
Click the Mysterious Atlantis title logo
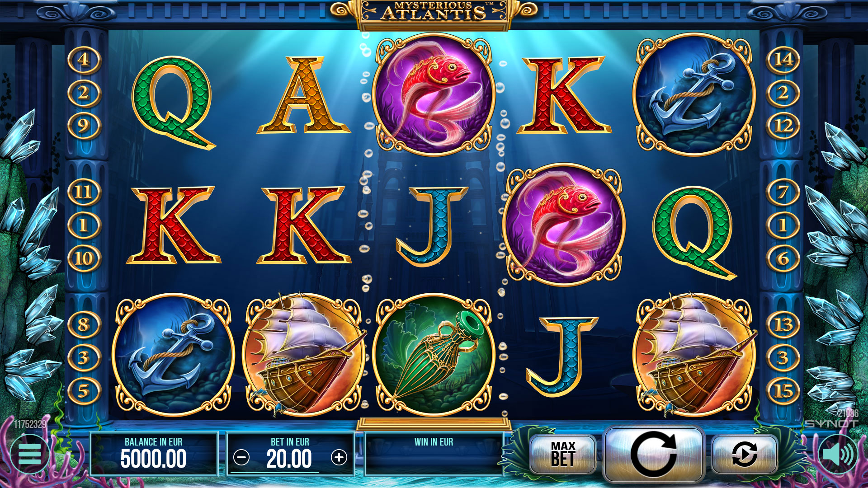point(434,12)
